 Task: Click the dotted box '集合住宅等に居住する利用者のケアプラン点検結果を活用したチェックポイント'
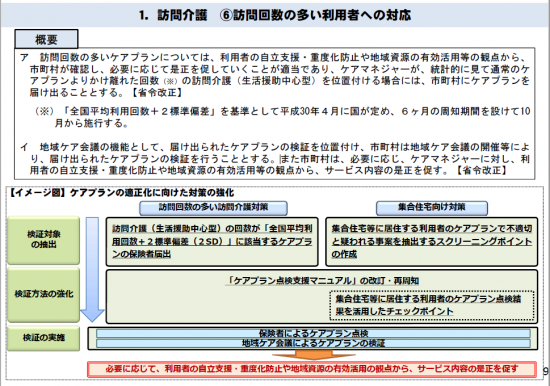[432, 305]
